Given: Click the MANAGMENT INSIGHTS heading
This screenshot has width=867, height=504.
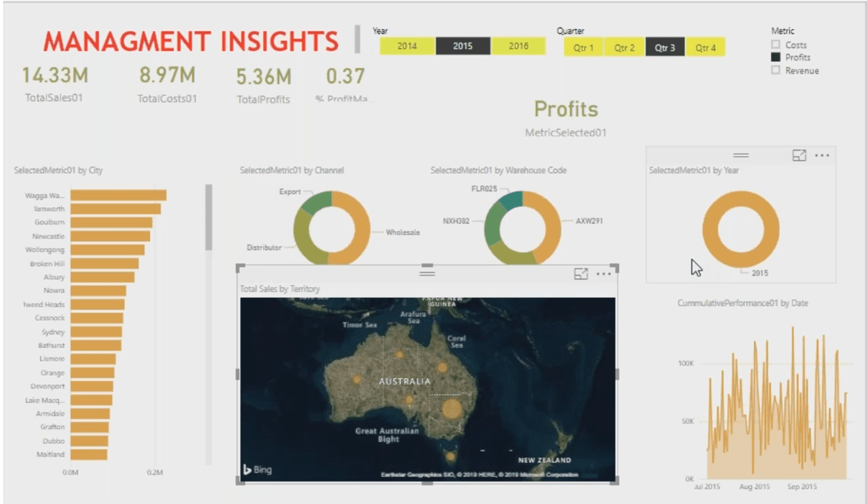Looking at the screenshot, I should coord(191,41).
